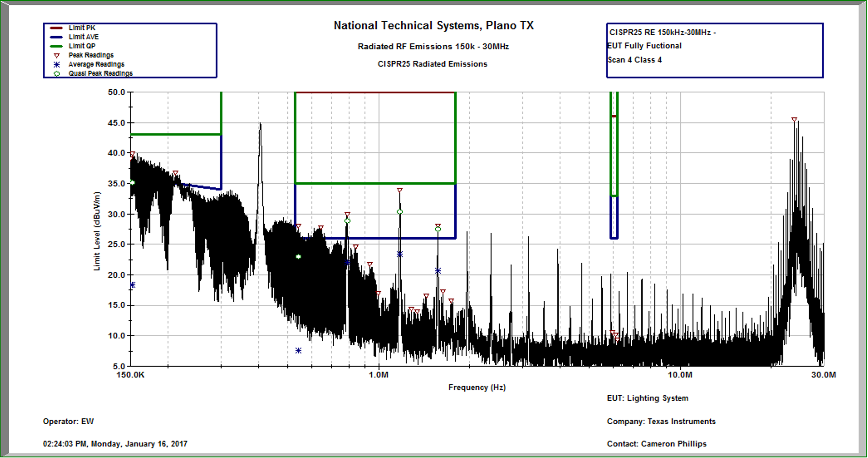Click the Operator: EW field
Image resolution: width=868 pixels, height=458 pixels.
coord(68,421)
